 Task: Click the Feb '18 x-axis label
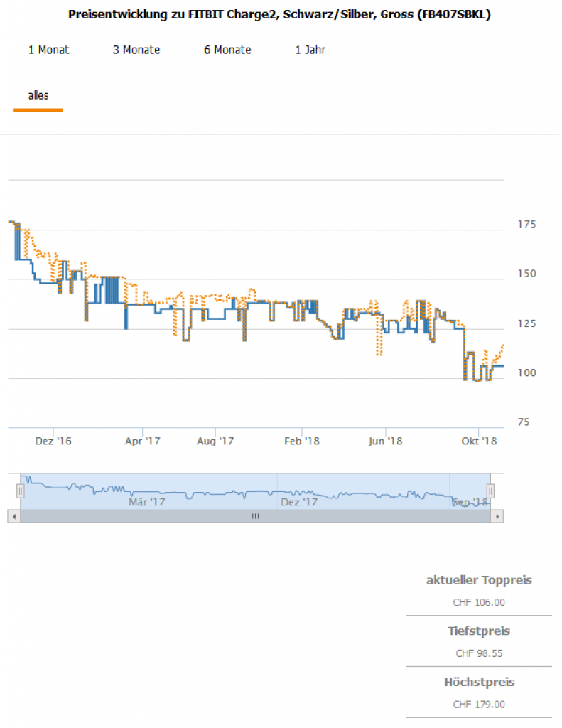click(x=302, y=441)
